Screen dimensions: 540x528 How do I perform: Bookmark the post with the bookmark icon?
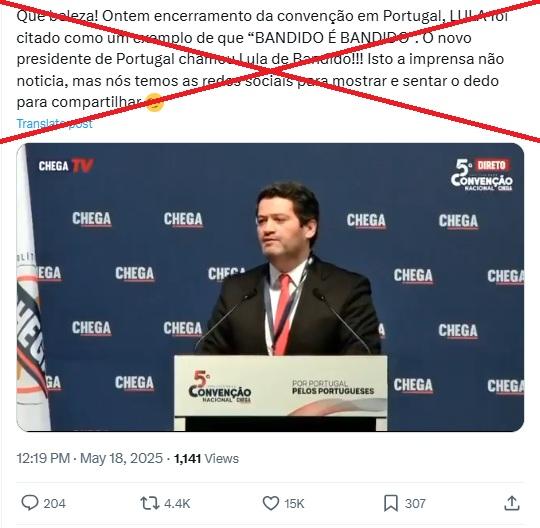pos(391,503)
